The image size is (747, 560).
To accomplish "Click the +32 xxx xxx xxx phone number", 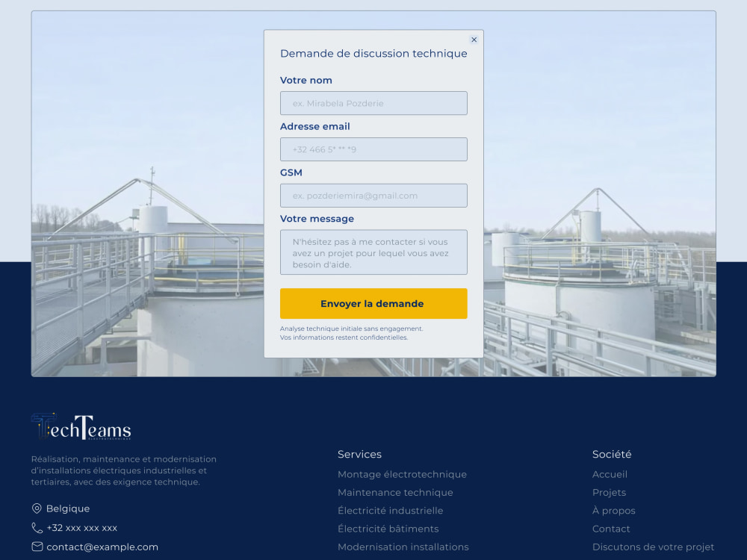I will click(82, 528).
